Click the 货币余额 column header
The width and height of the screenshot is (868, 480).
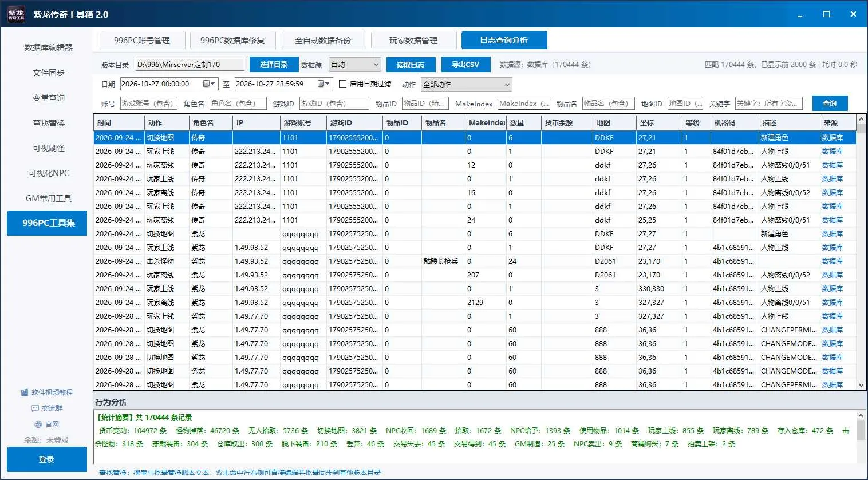tap(567, 123)
